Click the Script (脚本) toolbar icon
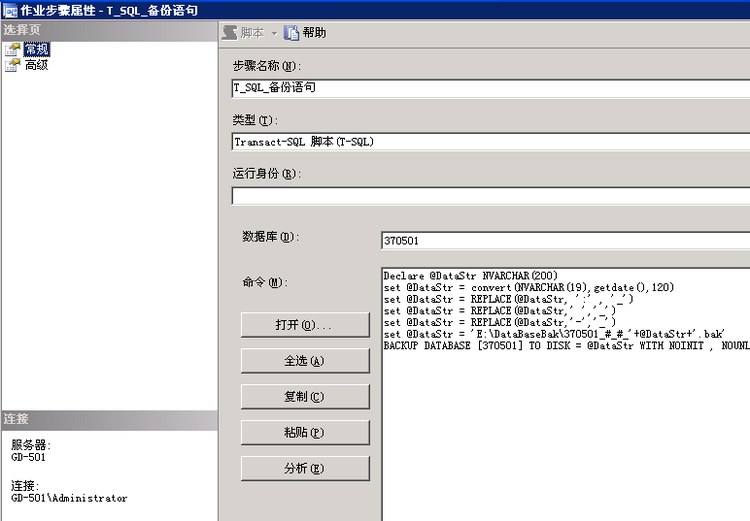 [x=230, y=33]
